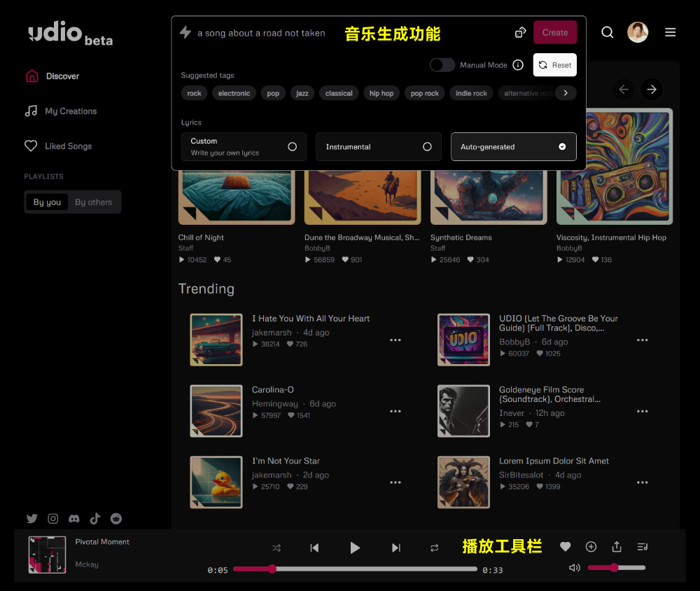Toggle repeat in the player bar
700x591 pixels.
[435, 548]
